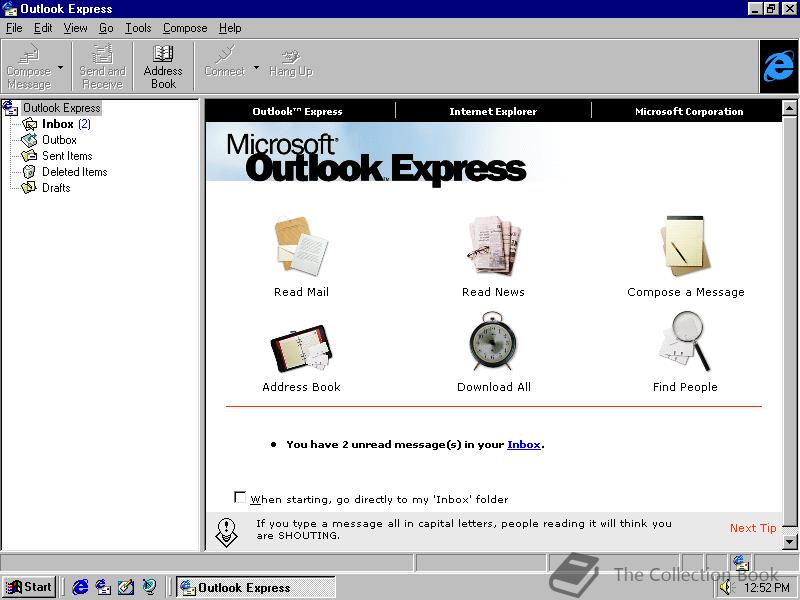Click the status bar connection icon
Image resolution: width=800 pixels, height=600 pixels.
tap(740, 562)
